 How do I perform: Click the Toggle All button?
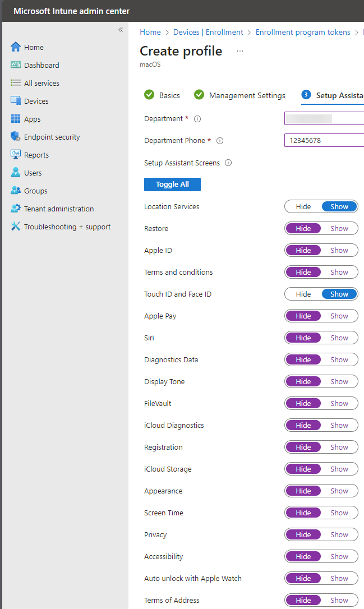(173, 184)
